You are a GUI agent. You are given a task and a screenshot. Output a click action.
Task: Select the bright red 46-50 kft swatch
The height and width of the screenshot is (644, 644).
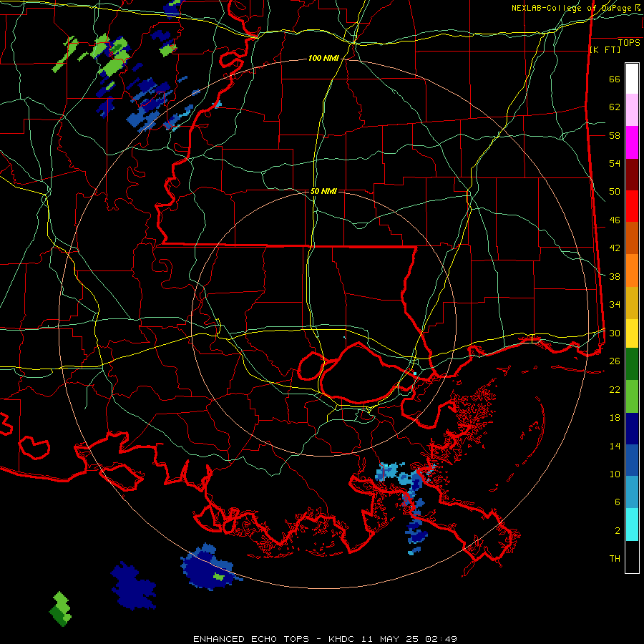(x=632, y=207)
